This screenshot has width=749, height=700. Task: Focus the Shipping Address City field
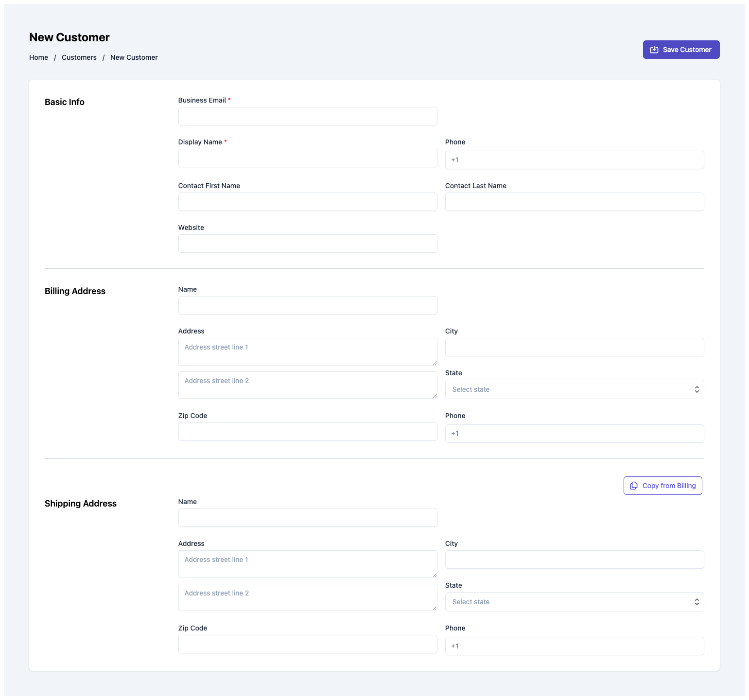pos(575,560)
